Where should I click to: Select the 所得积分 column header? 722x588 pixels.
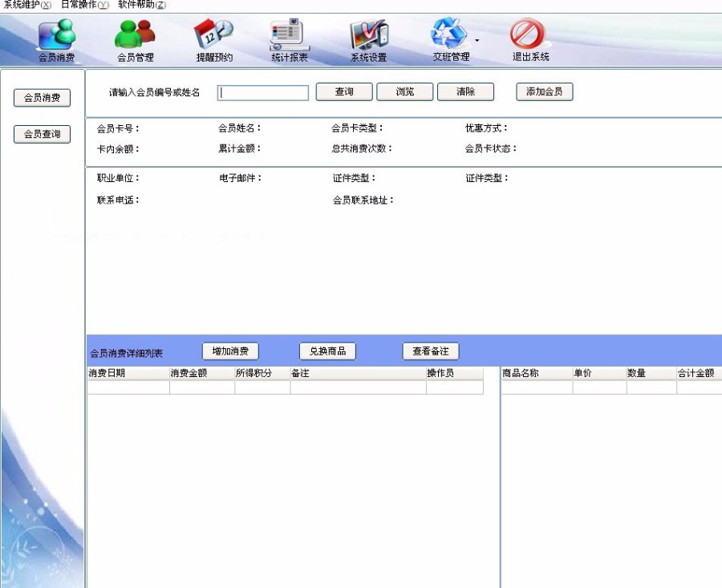pos(262,373)
